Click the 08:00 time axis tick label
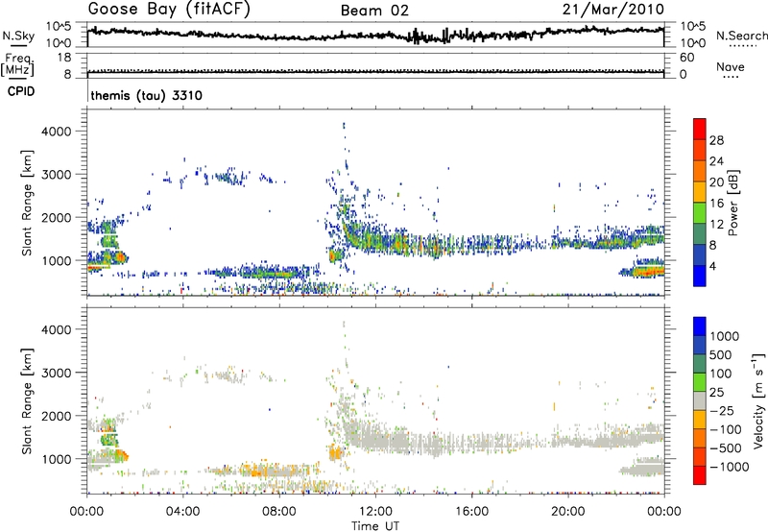 (x=279, y=512)
